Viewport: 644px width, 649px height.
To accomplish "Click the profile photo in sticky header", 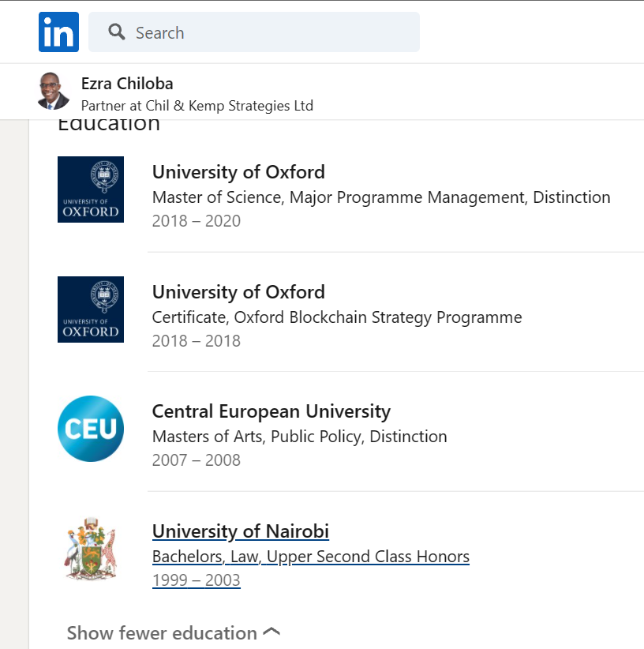I will (53, 92).
